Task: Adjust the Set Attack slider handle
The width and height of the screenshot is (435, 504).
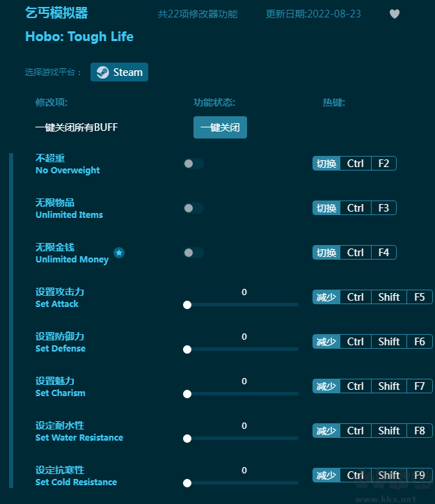Action: point(187,305)
